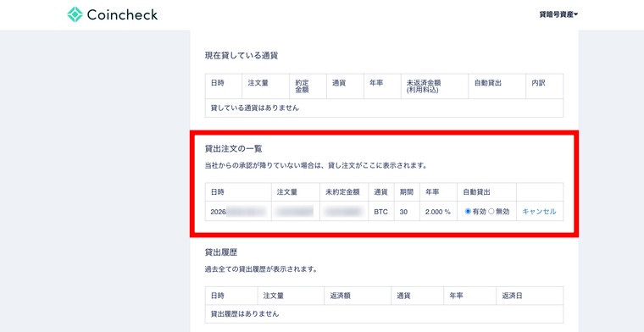Click 日時 header in 現在貸している通貨 table
644x332 pixels.
point(224,86)
